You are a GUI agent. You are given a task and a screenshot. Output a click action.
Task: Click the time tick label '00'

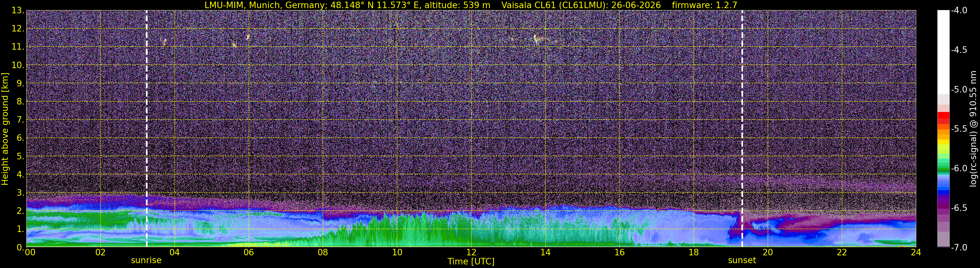tap(30, 252)
